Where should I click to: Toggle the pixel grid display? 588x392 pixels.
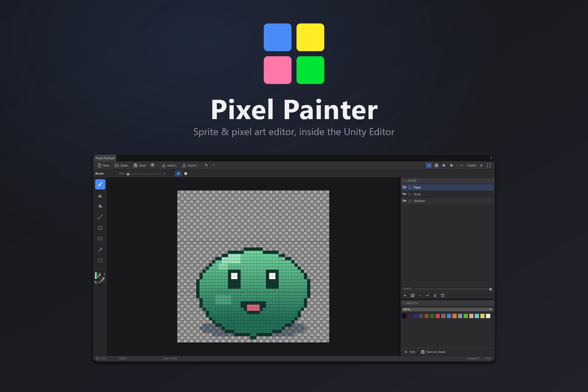(429, 165)
